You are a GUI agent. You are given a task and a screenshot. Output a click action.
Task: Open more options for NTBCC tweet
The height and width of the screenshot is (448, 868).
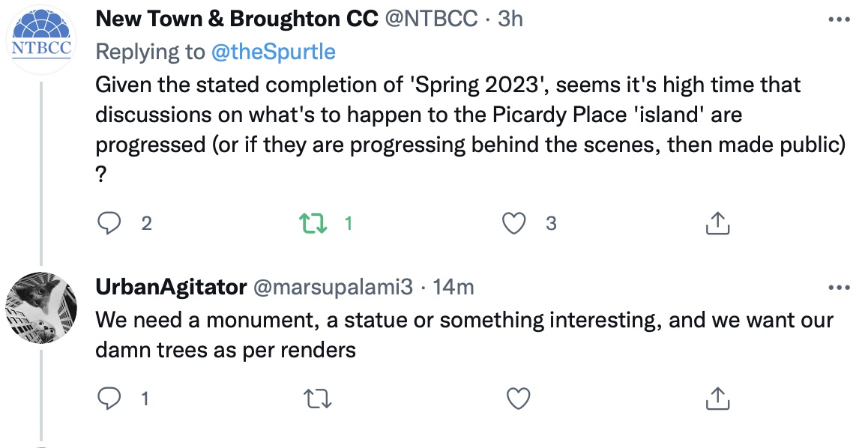[x=840, y=20]
